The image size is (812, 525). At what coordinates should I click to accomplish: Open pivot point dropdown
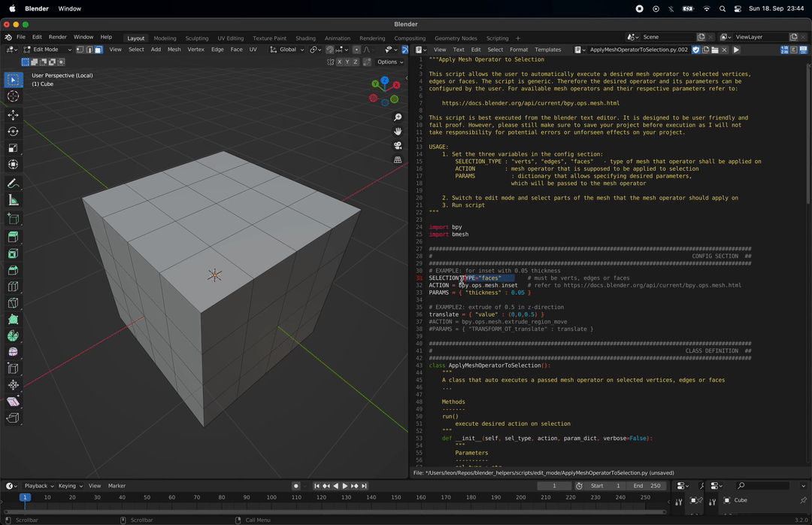[x=314, y=49]
